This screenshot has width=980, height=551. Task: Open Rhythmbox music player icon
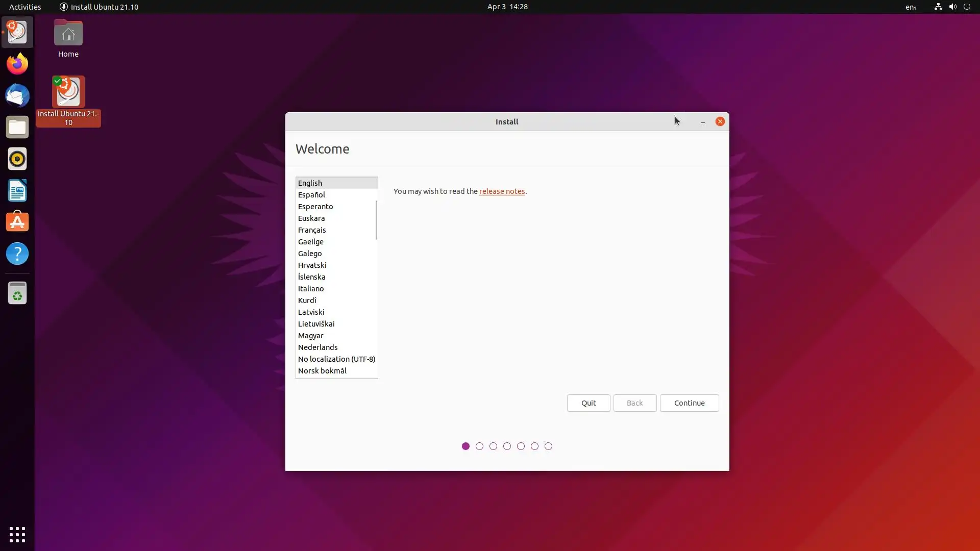(17, 159)
